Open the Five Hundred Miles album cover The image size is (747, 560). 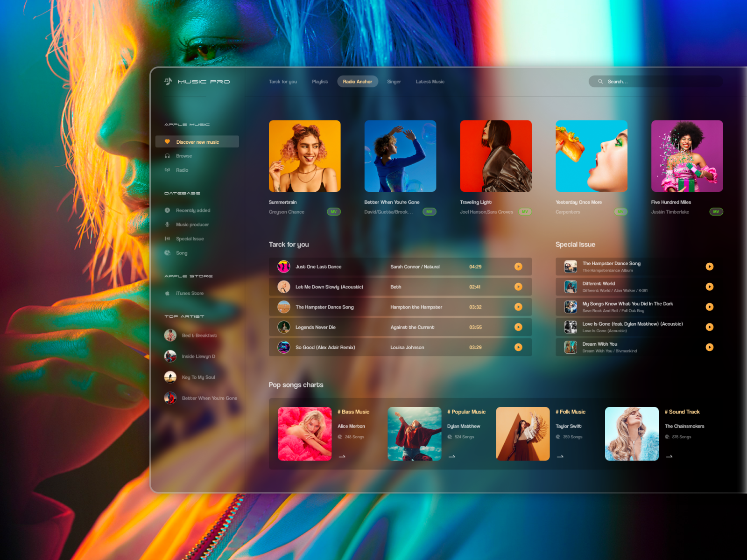(x=687, y=155)
